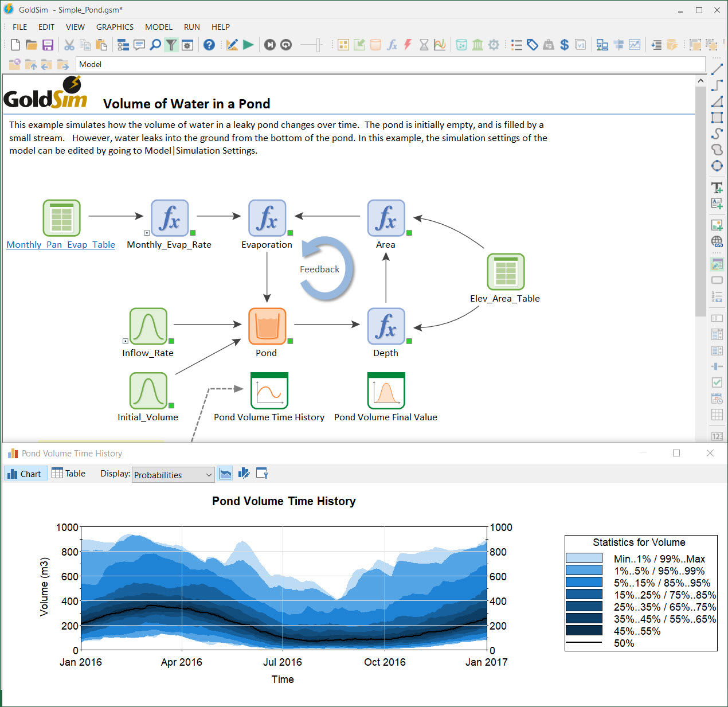Expand the Monthly_Evap_Rate input port
The width and height of the screenshot is (728, 707).
[x=147, y=233]
